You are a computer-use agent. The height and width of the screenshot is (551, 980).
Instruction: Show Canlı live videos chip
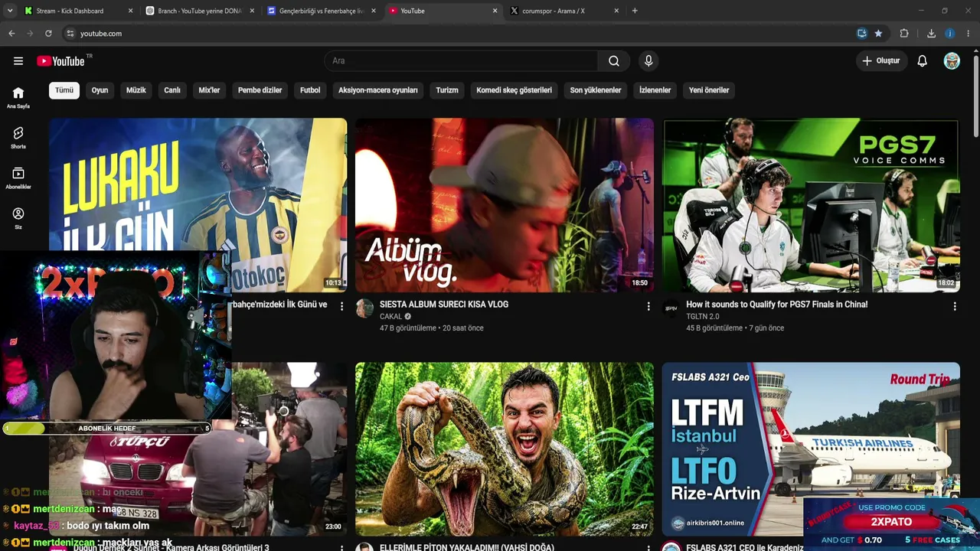(x=172, y=90)
